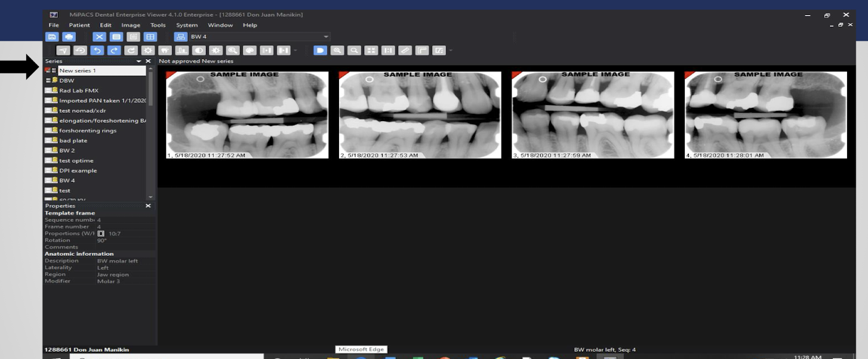Open the System menu
Screen dimensions: 868x359
[187, 25]
